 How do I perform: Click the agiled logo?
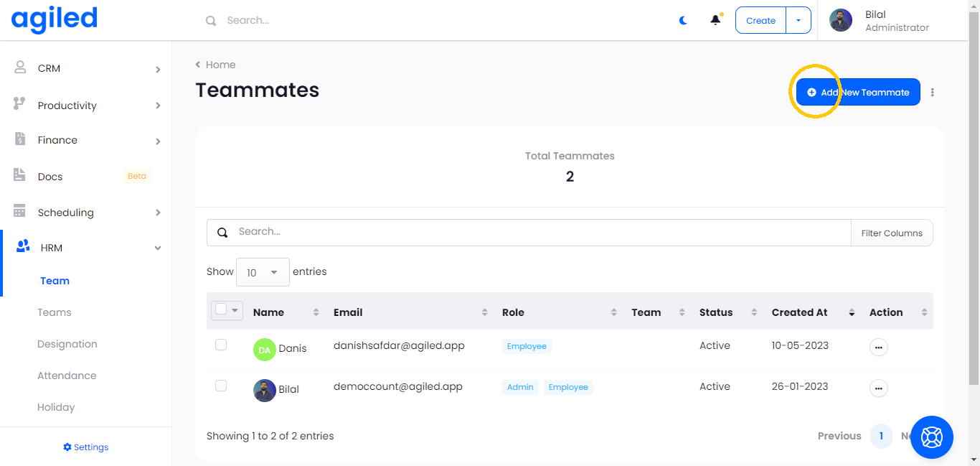pyautogui.click(x=55, y=19)
